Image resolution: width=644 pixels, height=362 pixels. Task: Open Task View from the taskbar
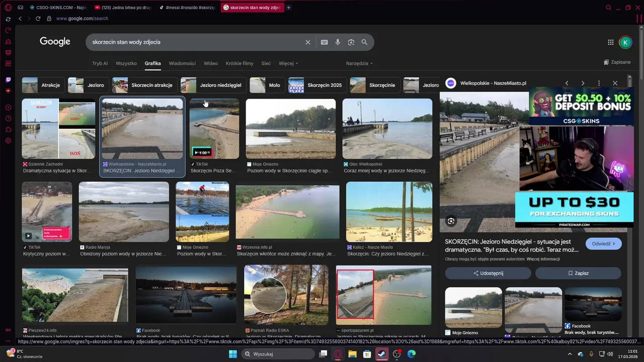[x=323, y=354]
